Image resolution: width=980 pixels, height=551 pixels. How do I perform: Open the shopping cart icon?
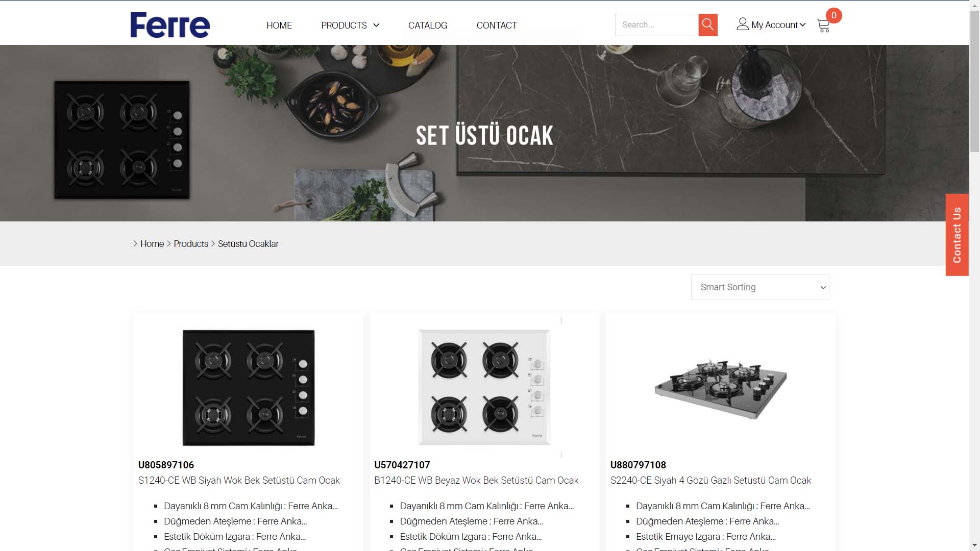(x=823, y=26)
